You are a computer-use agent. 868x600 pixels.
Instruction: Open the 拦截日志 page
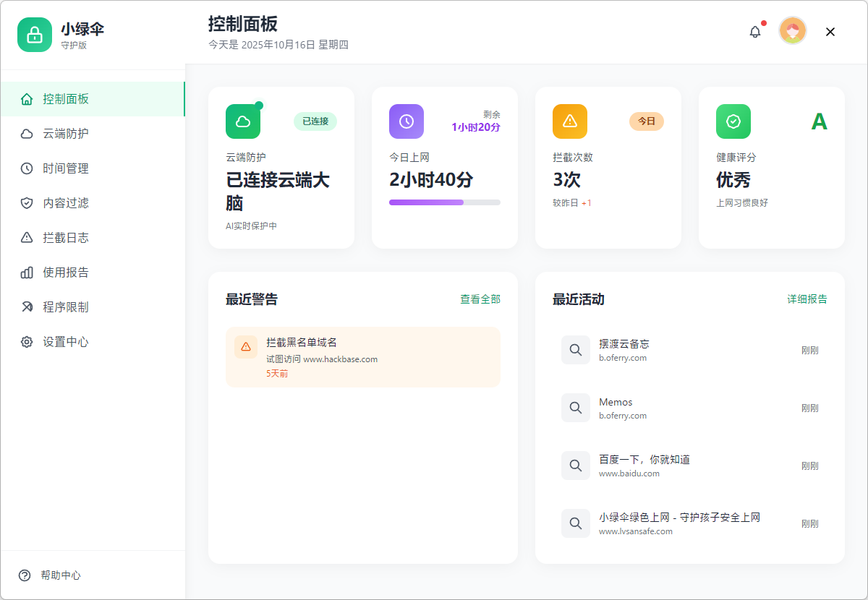pyautogui.click(x=65, y=238)
